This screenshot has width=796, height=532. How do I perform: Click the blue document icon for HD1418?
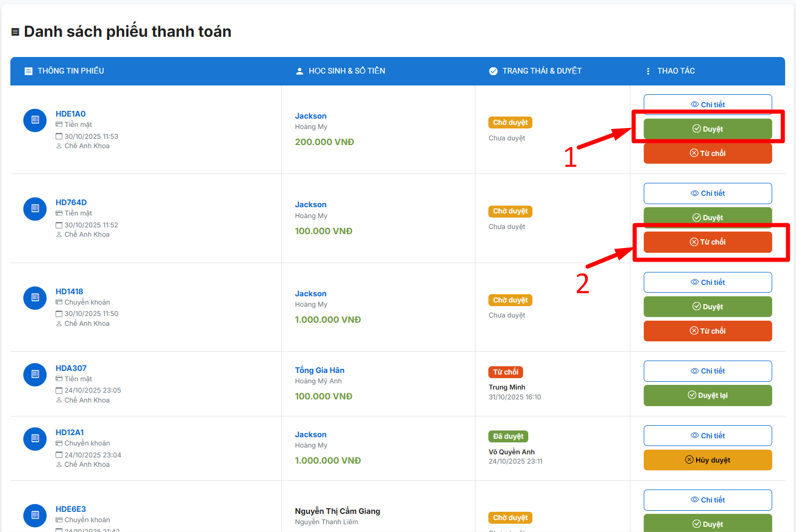[x=35, y=298]
